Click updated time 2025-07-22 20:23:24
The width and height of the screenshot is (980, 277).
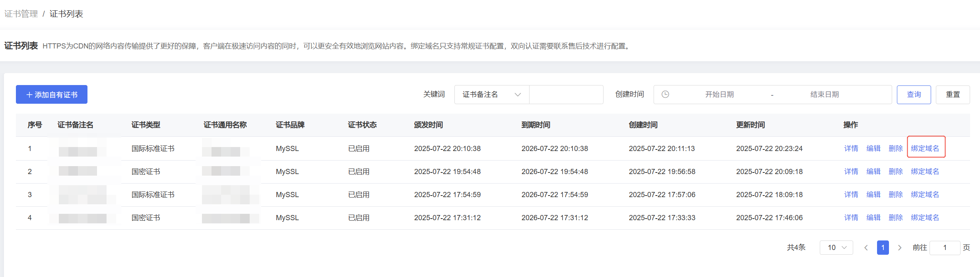[x=769, y=149]
